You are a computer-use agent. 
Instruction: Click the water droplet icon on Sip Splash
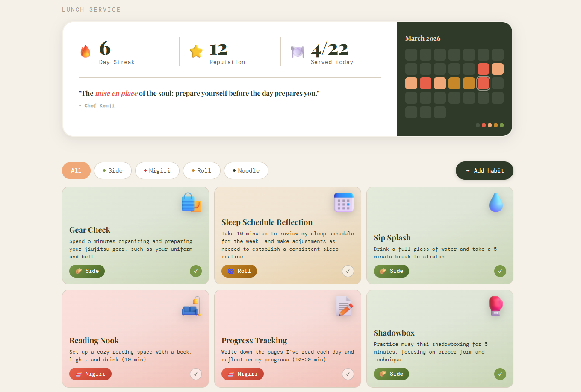496,202
